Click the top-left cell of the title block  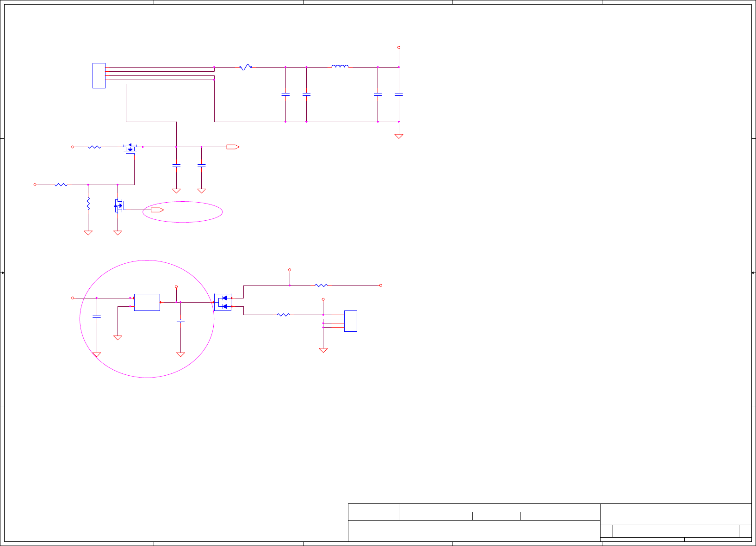tap(373, 508)
